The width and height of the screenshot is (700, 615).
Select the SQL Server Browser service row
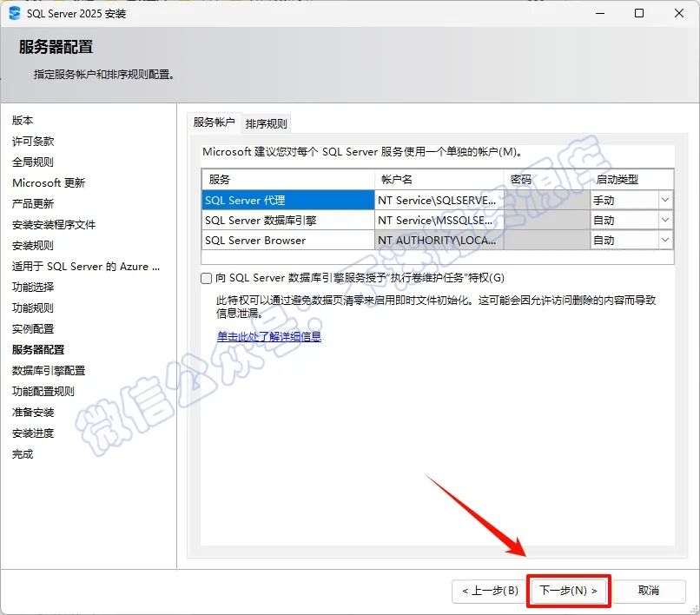(x=288, y=241)
